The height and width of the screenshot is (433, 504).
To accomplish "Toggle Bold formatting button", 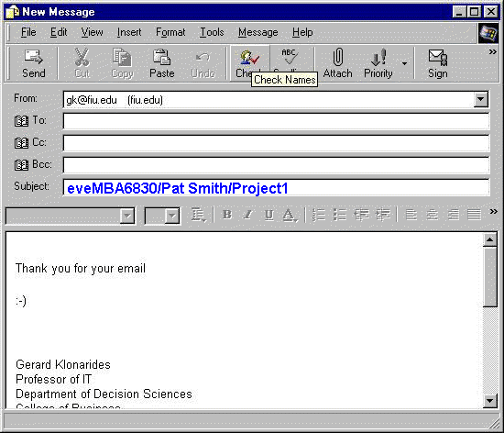I will 227,215.
